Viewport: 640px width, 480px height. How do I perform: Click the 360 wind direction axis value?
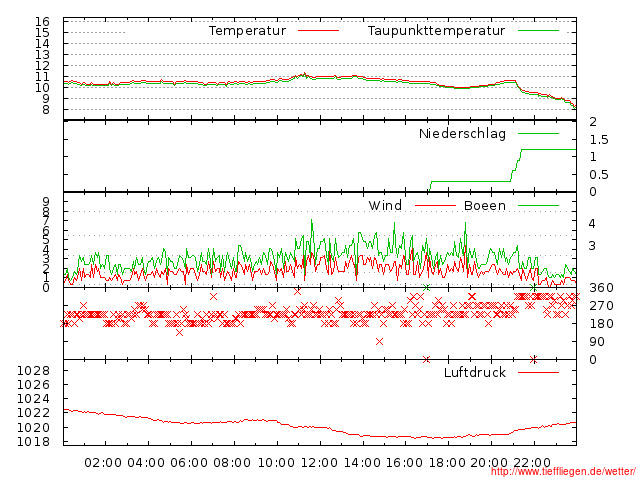coord(601,288)
